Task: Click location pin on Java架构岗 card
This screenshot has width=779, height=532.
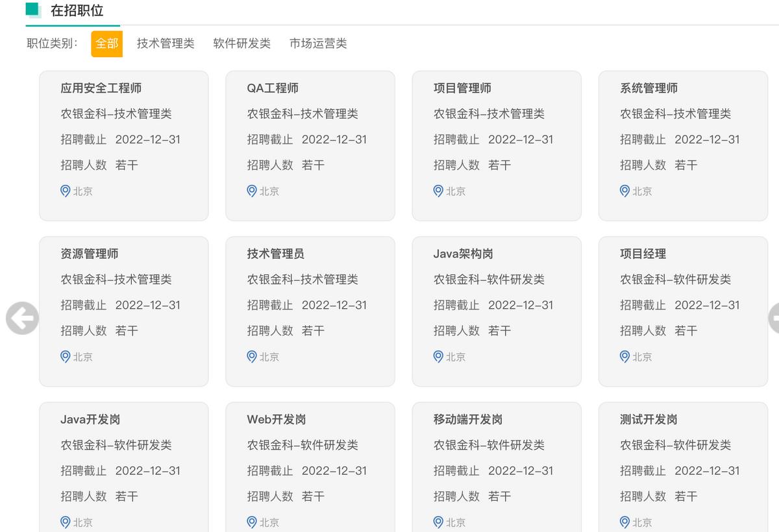Action: [438, 356]
